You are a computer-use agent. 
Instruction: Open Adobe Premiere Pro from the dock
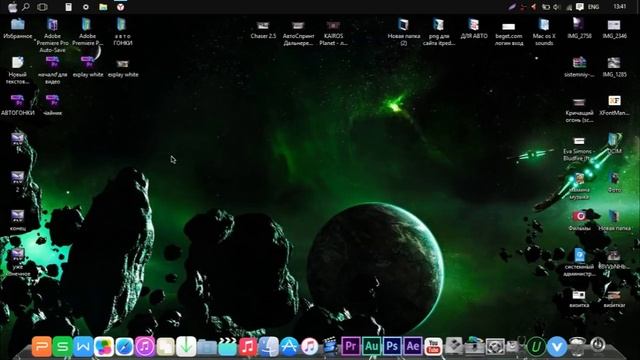(x=351, y=347)
